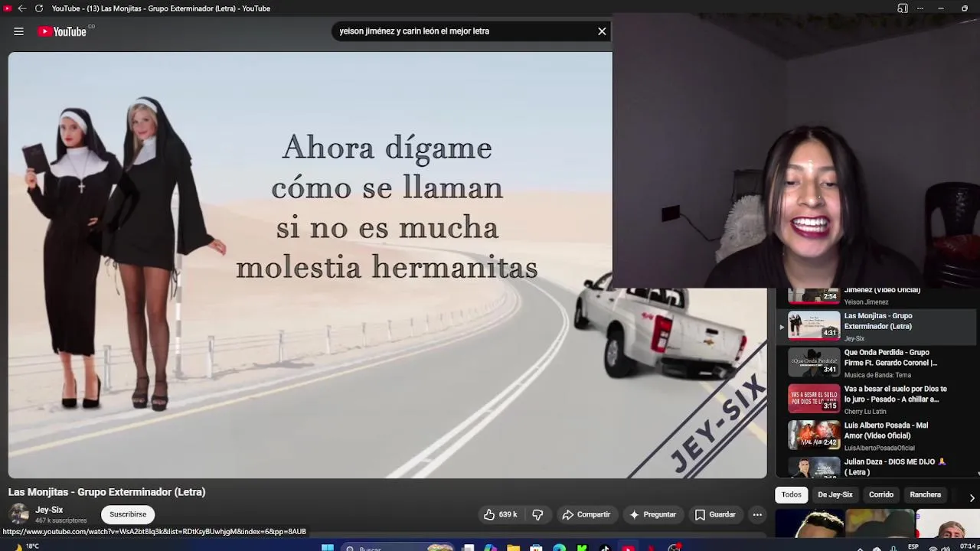Click the LuisAlbertoPosadaOficial channel text
The height and width of the screenshot is (551, 980).
tap(879, 448)
